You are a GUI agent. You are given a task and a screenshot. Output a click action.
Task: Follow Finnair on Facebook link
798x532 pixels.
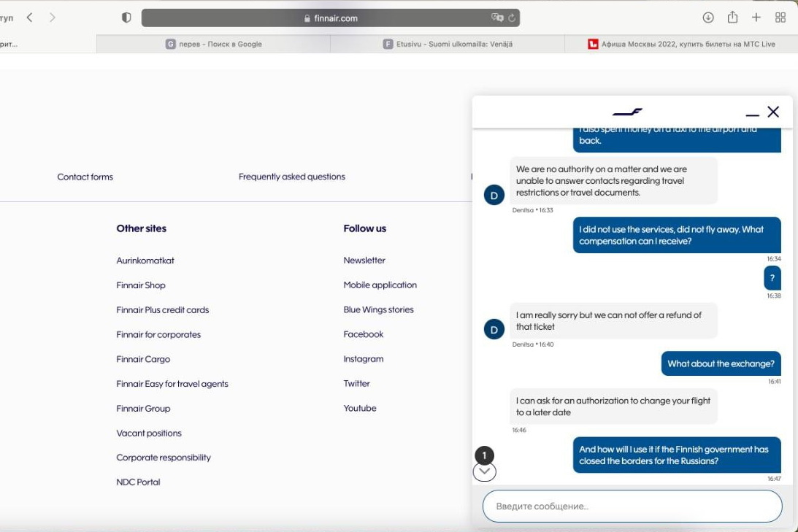[364, 335]
